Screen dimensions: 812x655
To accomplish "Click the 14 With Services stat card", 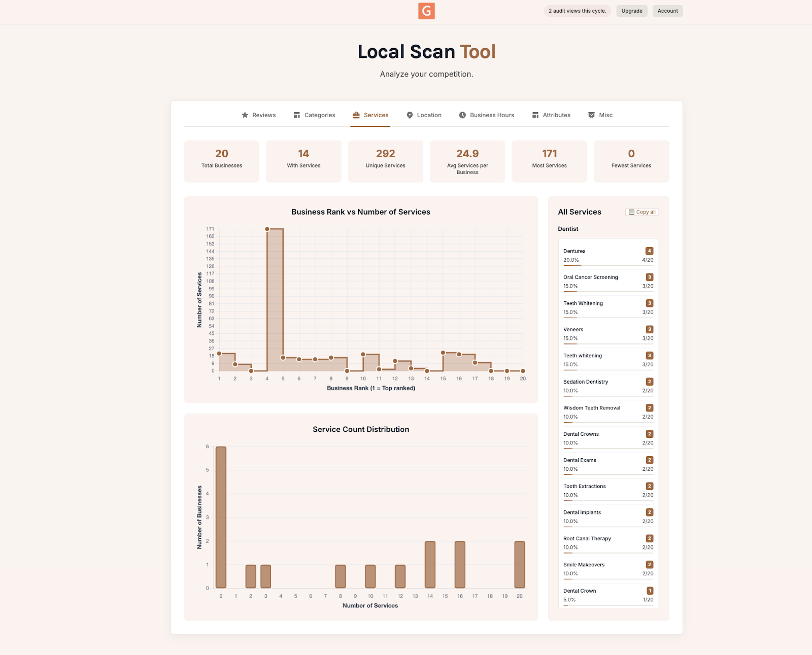I will [x=303, y=161].
